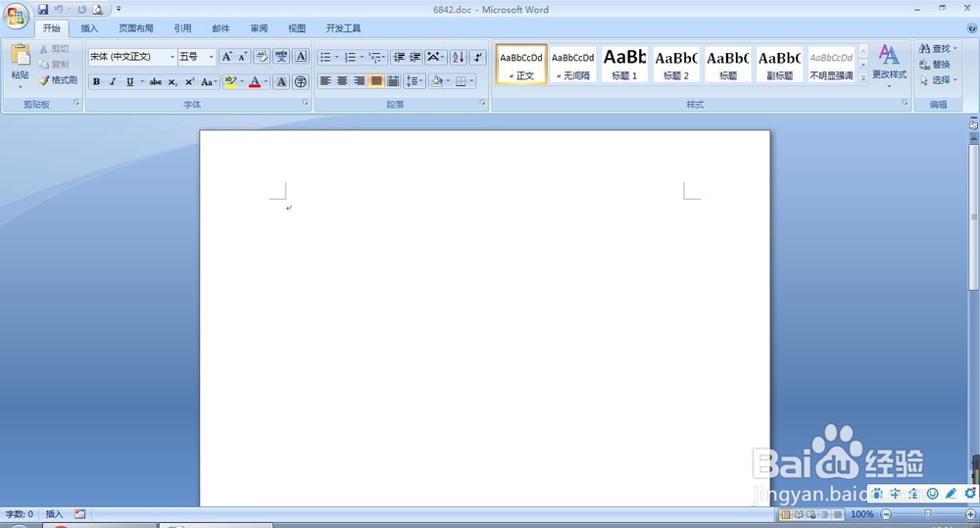
Task: Select the Format Painter (格式刷)
Action: 58,80
